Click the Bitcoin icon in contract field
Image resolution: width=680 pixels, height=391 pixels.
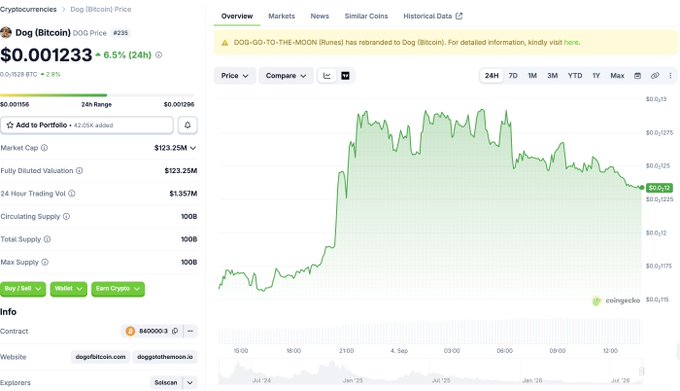pyautogui.click(x=130, y=331)
